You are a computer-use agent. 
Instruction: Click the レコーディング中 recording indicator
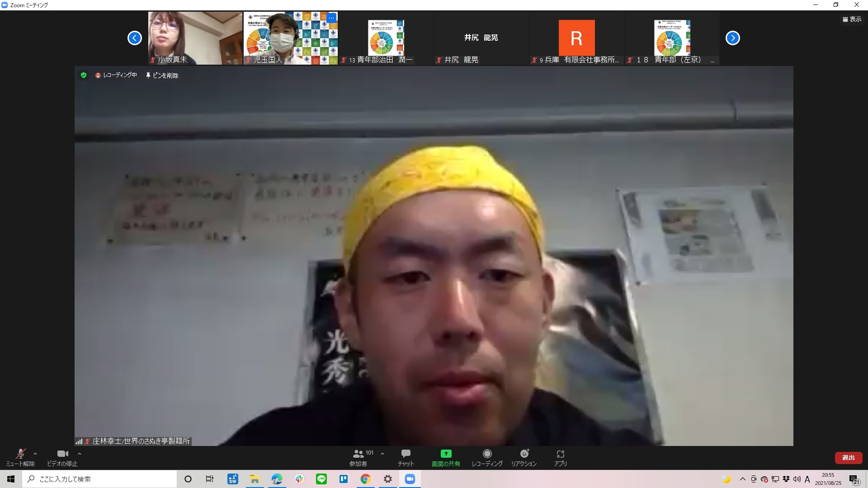116,75
